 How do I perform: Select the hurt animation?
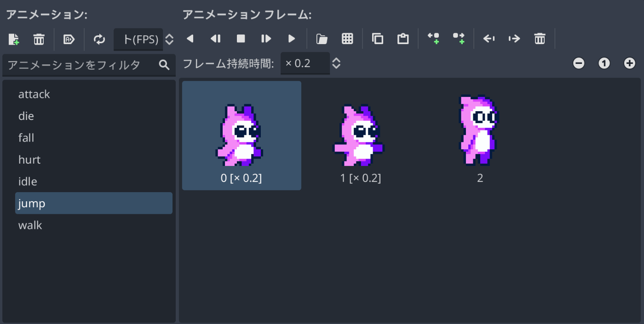point(94,159)
